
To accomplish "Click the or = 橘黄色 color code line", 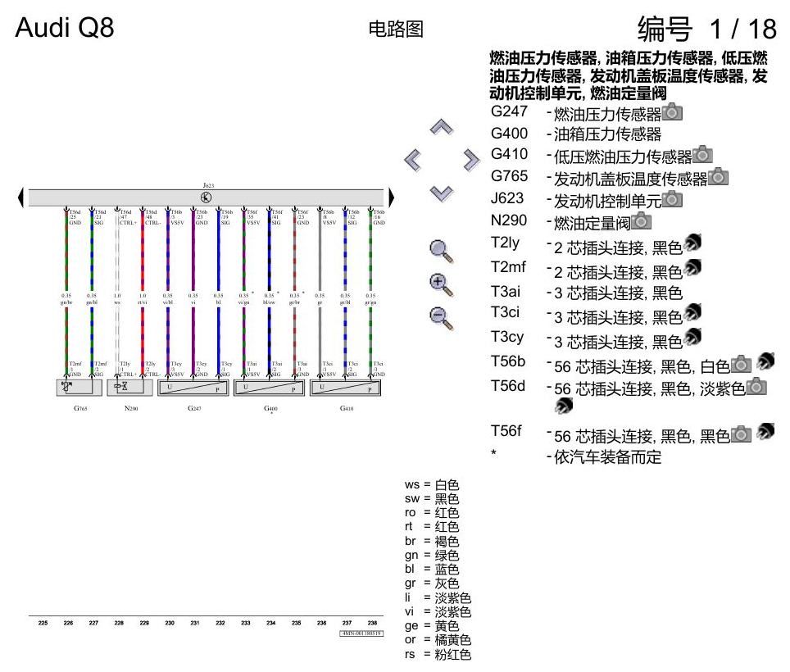I will pos(438,640).
